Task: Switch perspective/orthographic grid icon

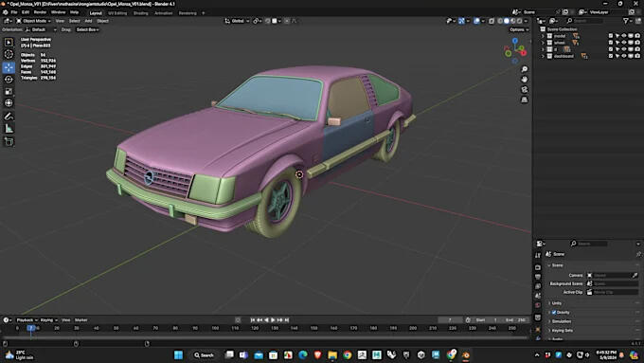Action: (525, 100)
